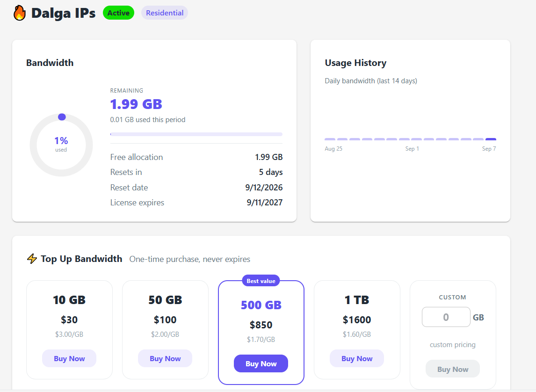The height and width of the screenshot is (392, 536).
Task: Click the $1.70/GB rate text
Action: [261, 339]
